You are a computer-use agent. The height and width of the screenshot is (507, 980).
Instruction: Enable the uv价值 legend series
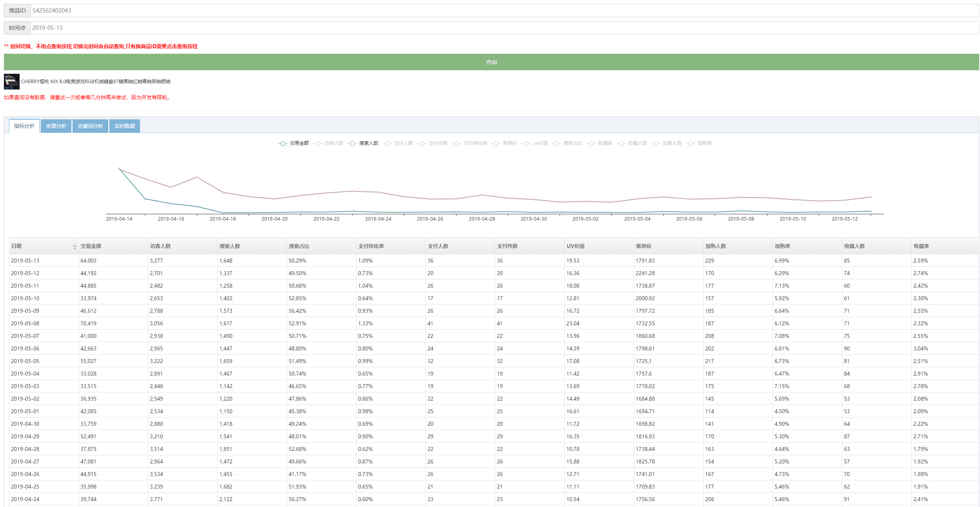click(x=535, y=143)
